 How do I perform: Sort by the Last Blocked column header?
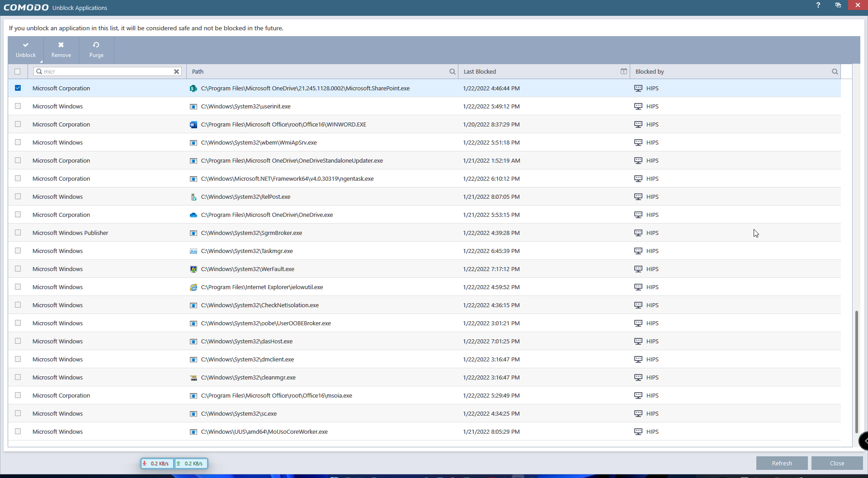(480, 71)
